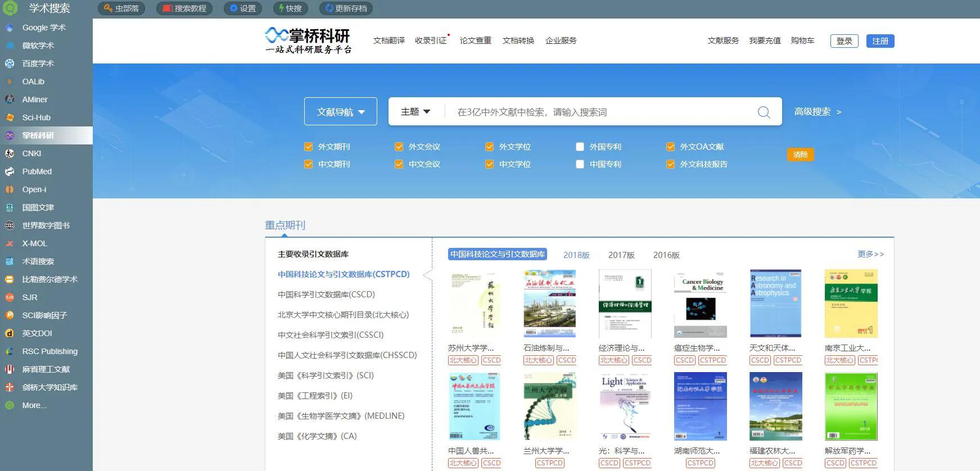Click the 掌桥科研 logo
The image size is (980, 471).
point(308,40)
